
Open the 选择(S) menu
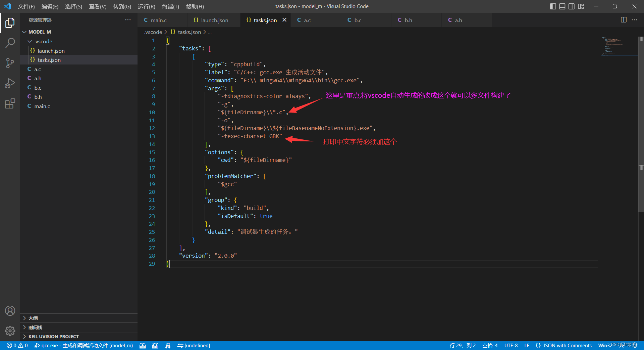73,6
